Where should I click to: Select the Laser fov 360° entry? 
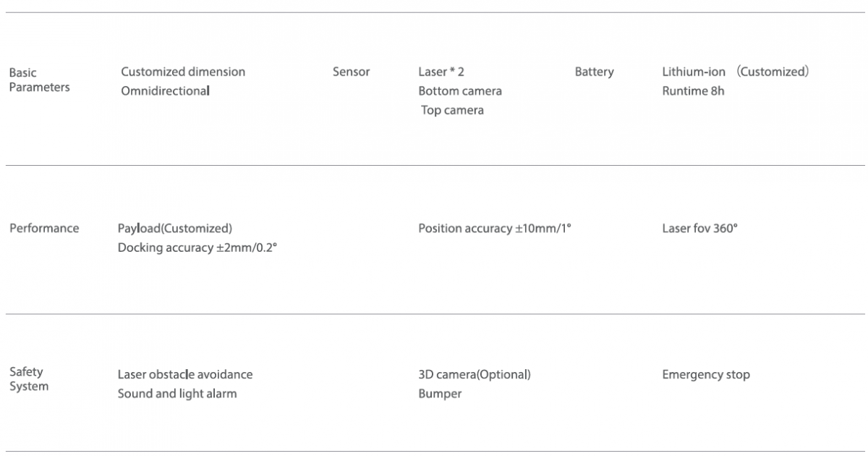coord(699,228)
